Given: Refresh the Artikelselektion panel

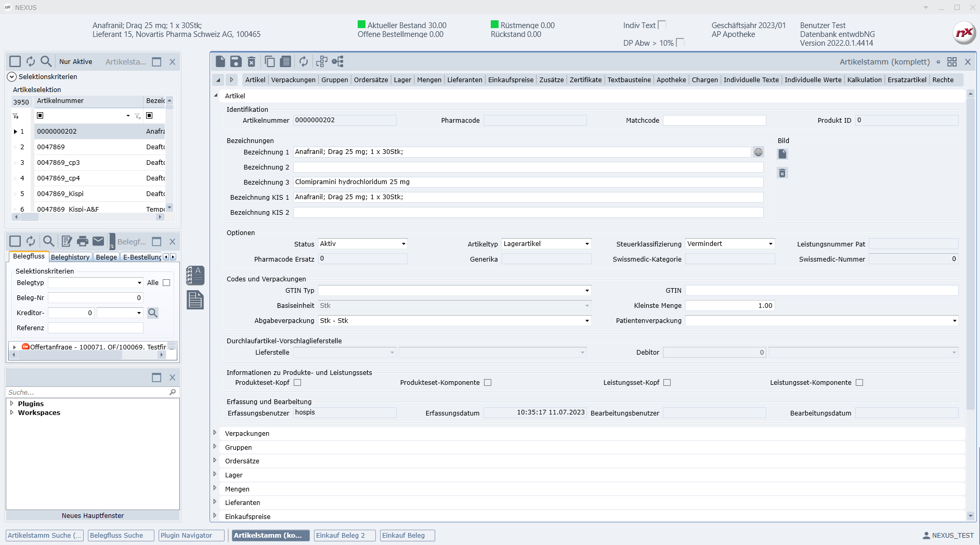Looking at the screenshot, I should [31, 61].
